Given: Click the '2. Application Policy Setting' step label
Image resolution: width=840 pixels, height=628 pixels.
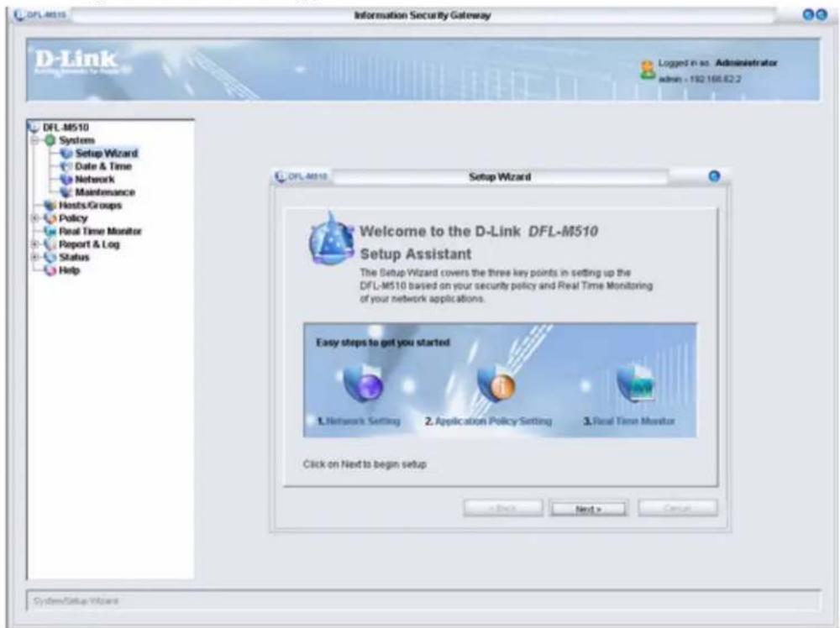Looking at the screenshot, I should 489,421.
